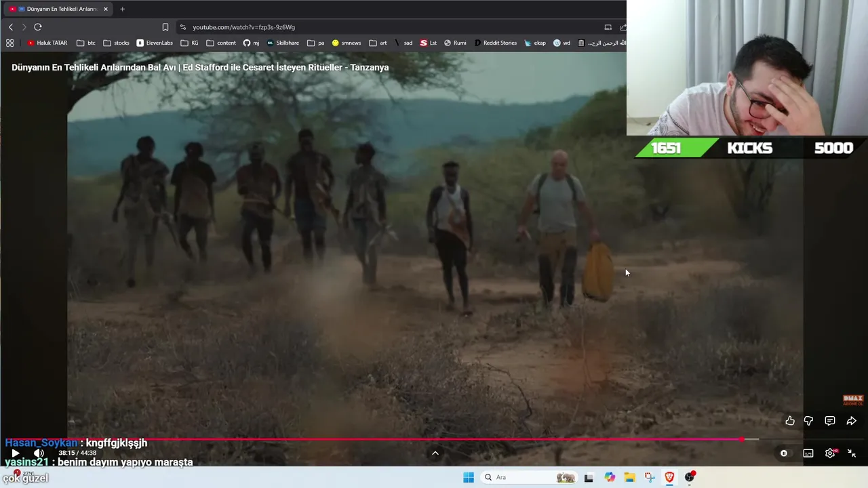The width and height of the screenshot is (868, 488).
Task: Open the Rumi bookmark
Action: [x=455, y=43]
